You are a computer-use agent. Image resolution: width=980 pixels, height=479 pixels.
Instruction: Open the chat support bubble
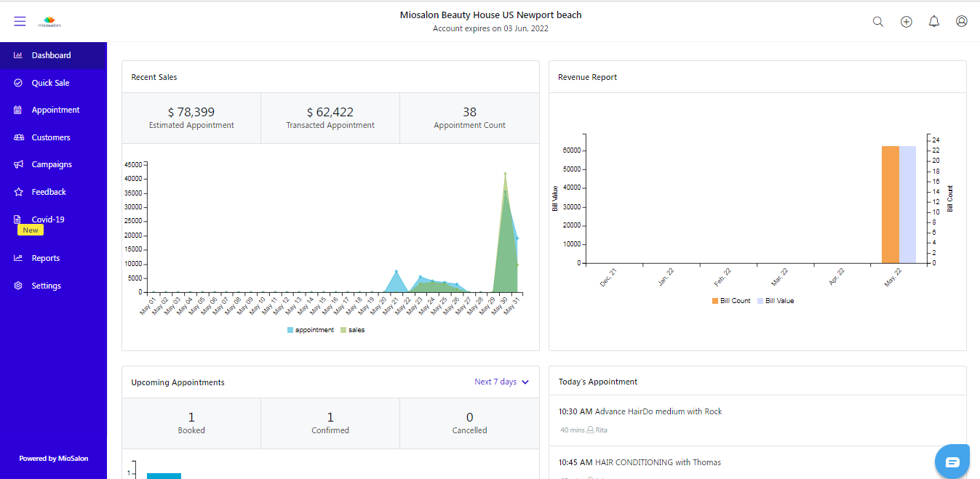coord(952,462)
